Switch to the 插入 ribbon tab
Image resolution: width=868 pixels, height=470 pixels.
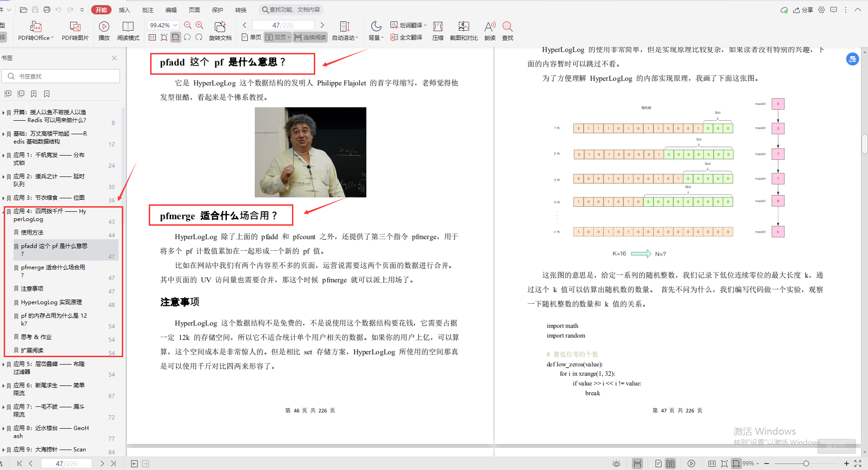pos(124,9)
